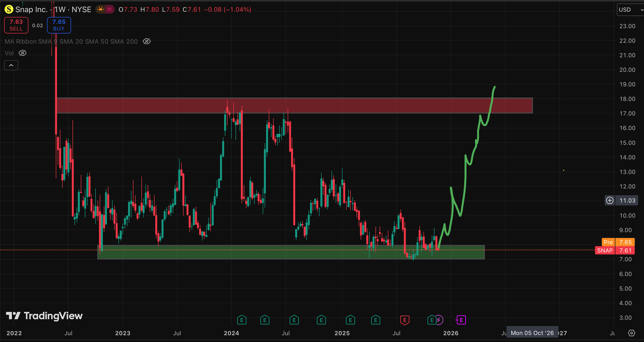This screenshot has width=644, height=342.
Task: Click the yellow Snap Inc. logo icon
Action: (9, 9)
